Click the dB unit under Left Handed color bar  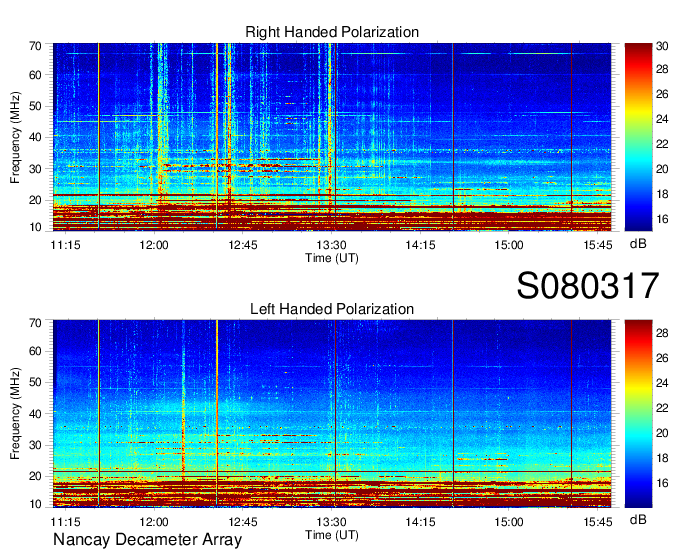(x=638, y=519)
